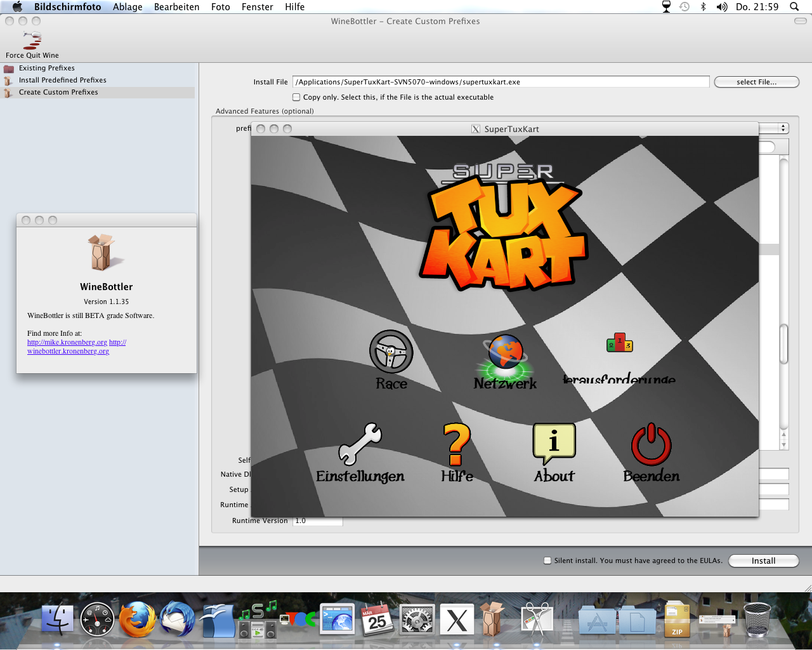Open Install Predefined Prefixes in the sidebar
The height and width of the screenshot is (650, 812).
62,80
